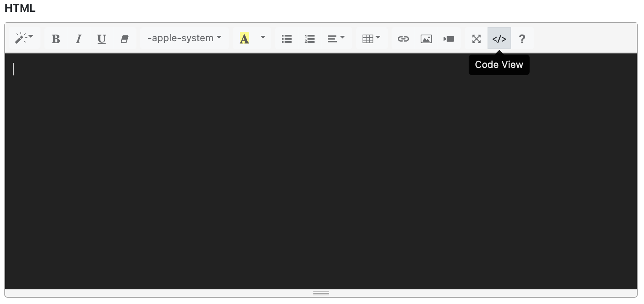This screenshot has height=304, width=644.
Task: Click the insert video icon
Action: 449,38
